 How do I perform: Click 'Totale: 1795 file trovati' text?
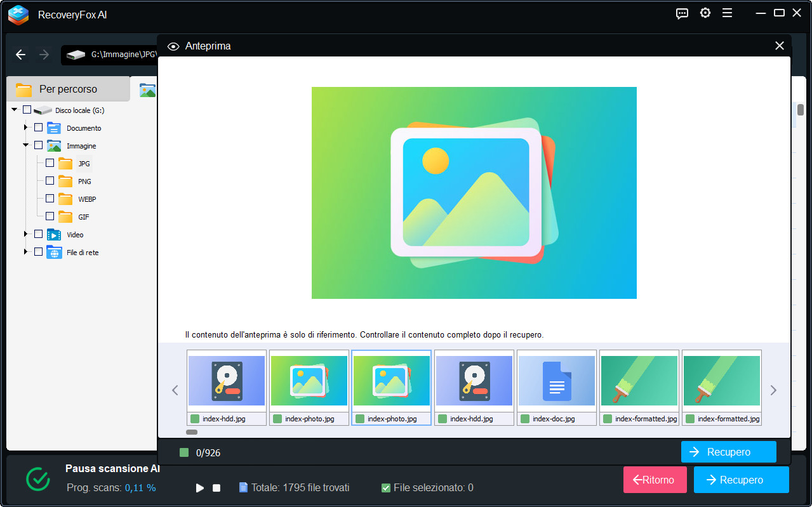click(300, 488)
